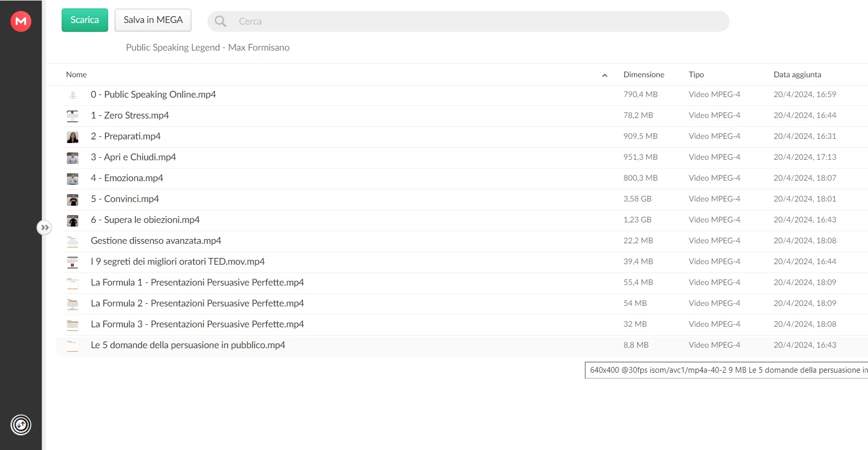This screenshot has width=868, height=450.
Task: Open the Public Speaking Legend folder breadcrumb
Action: [207, 48]
